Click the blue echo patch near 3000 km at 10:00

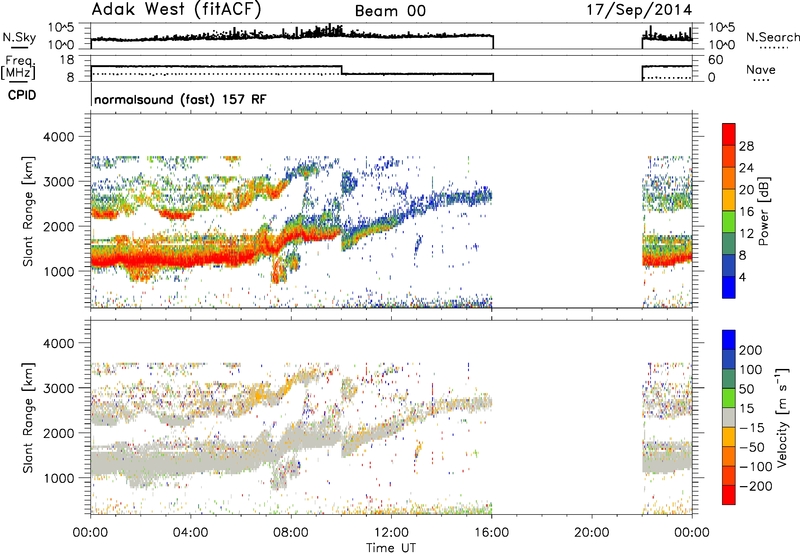(348, 182)
